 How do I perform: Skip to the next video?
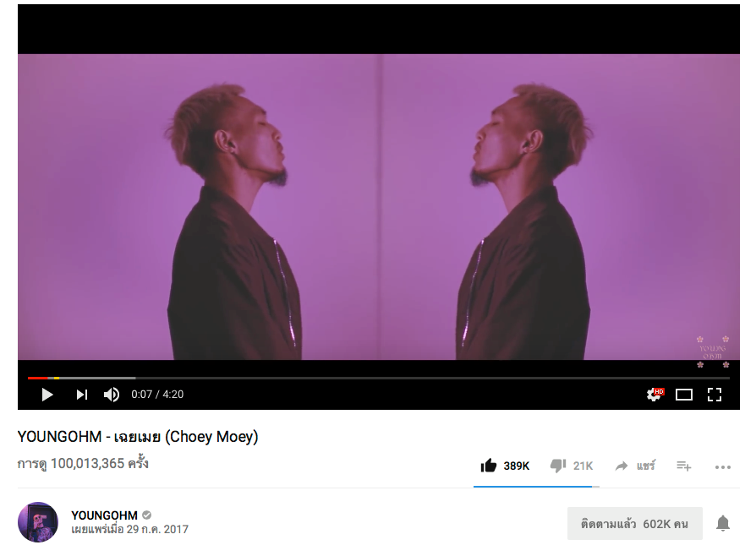82,395
